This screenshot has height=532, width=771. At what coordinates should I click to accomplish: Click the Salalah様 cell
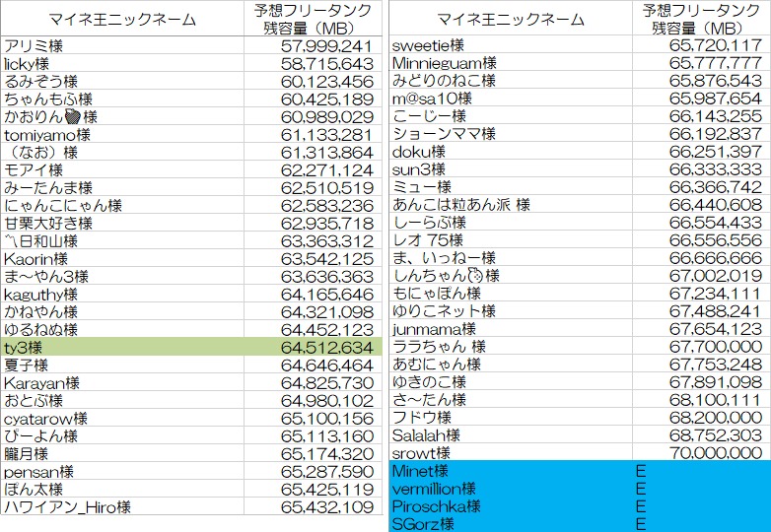pyautogui.click(x=511, y=435)
